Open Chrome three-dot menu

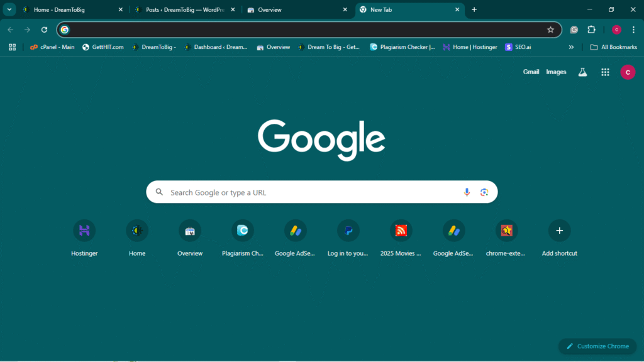point(633,30)
